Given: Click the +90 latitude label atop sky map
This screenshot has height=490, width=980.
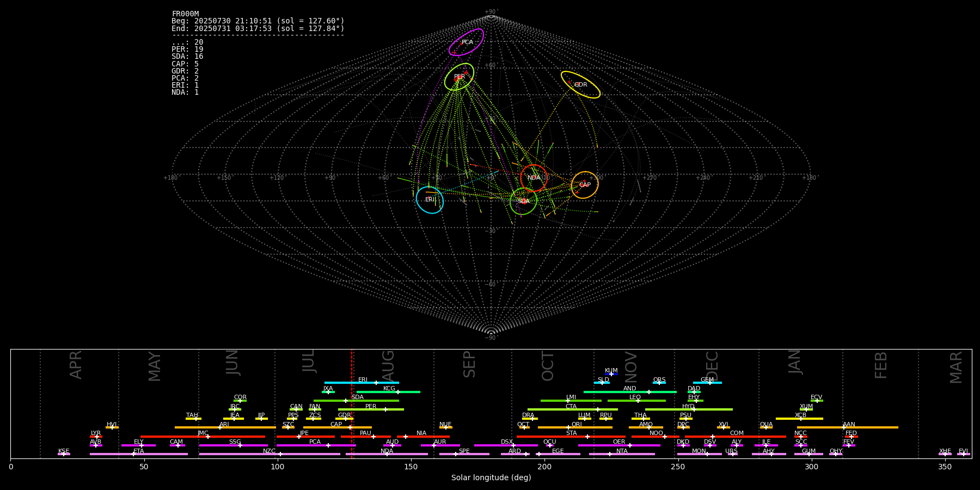Looking at the screenshot, I should pyautogui.click(x=491, y=12).
